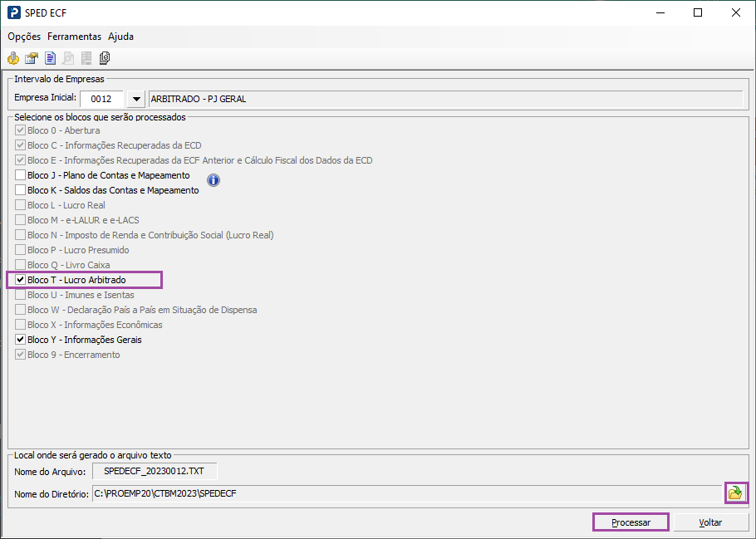Click the gold gear toolbar icon
Screen dimensions: 756x539
pyautogui.click(x=13, y=58)
